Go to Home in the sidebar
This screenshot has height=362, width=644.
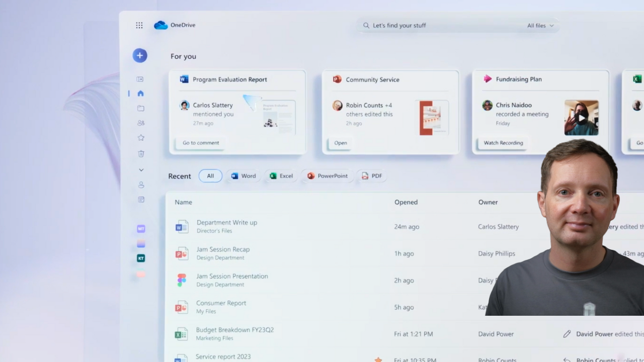[141, 93]
